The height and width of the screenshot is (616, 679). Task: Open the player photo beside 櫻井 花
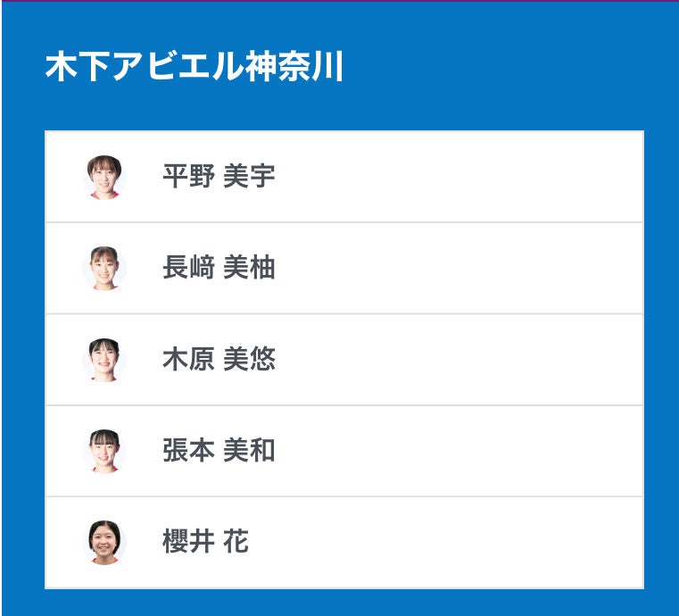(104, 542)
